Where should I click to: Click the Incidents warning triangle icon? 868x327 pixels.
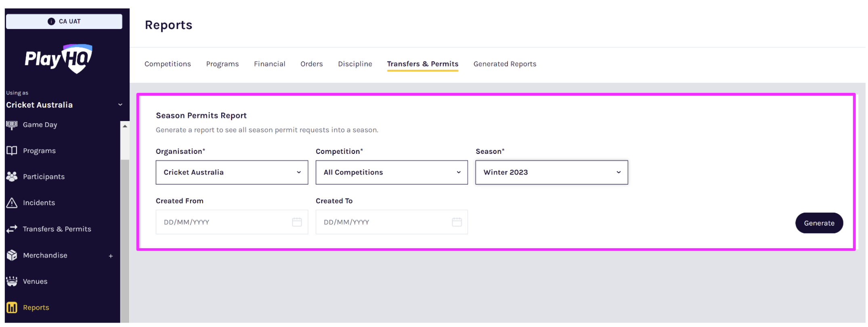tap(12, 203)
